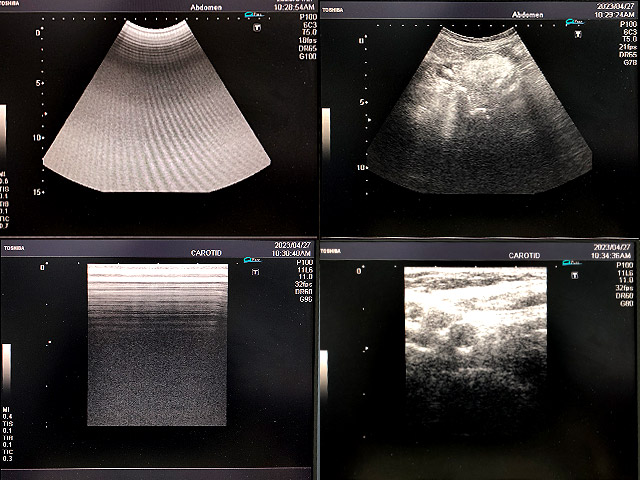The image size is (640, 480).
Task: Click DR65 in the 10:29:24AM panel
Action: (628, 55)
